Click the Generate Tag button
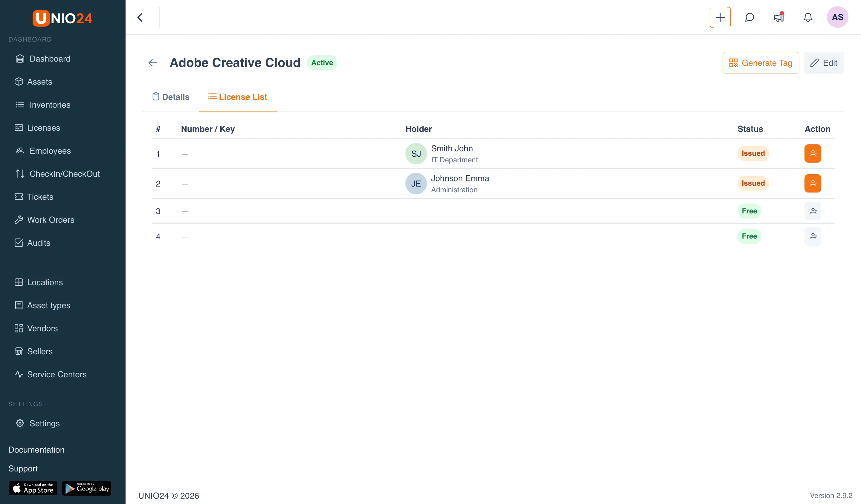The width and height of the screenshot is (861, 504). pyautogui.click(x=761, y=63)
